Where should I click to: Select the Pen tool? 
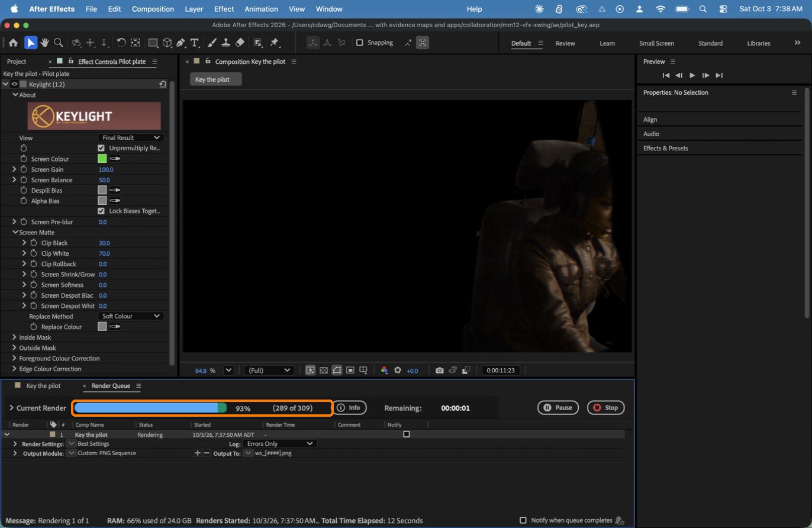click(181, 43)
